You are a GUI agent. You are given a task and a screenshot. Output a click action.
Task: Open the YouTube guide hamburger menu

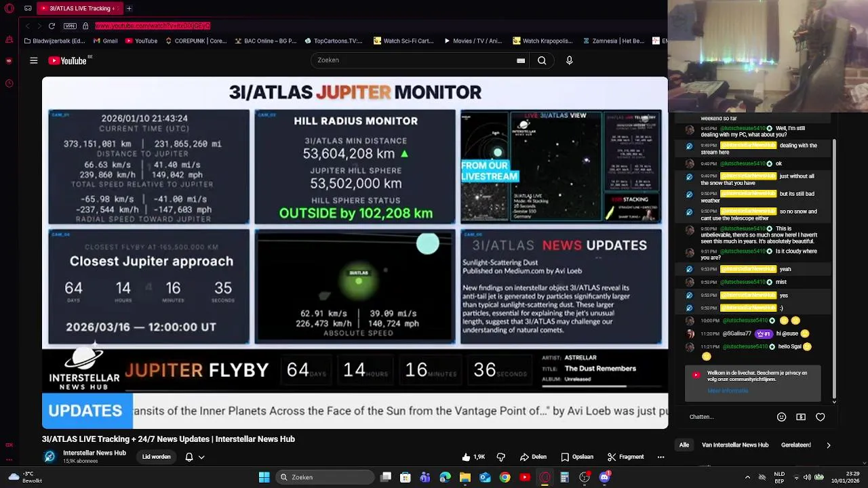[33, 60]
